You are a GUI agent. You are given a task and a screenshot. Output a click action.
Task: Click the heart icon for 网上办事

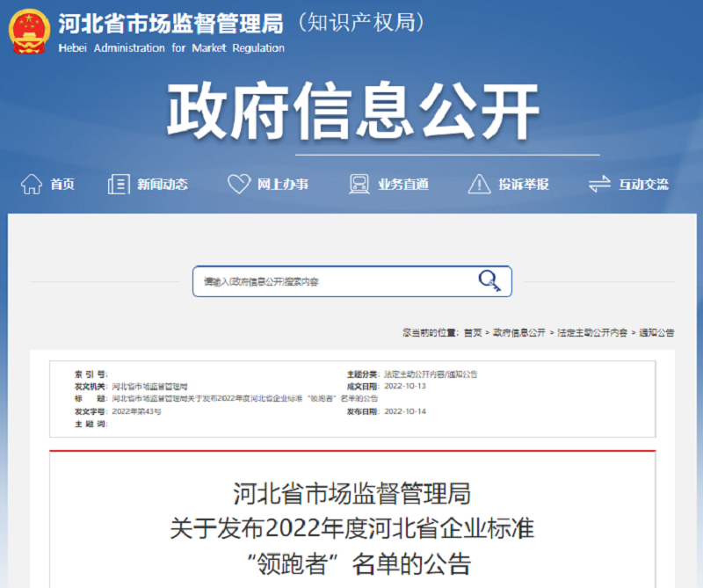tap(237, 183)
